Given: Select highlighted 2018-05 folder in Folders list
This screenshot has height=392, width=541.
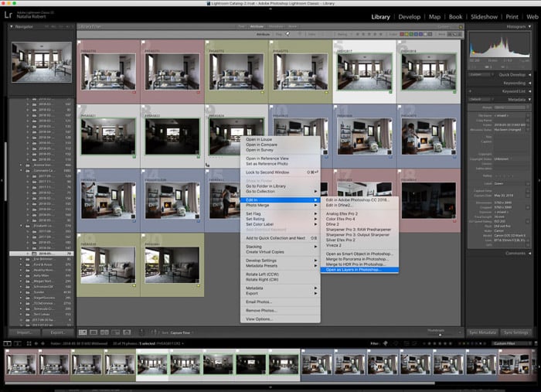Looking at the screenshot, I should pyautogui.click(x=42, y=254).
